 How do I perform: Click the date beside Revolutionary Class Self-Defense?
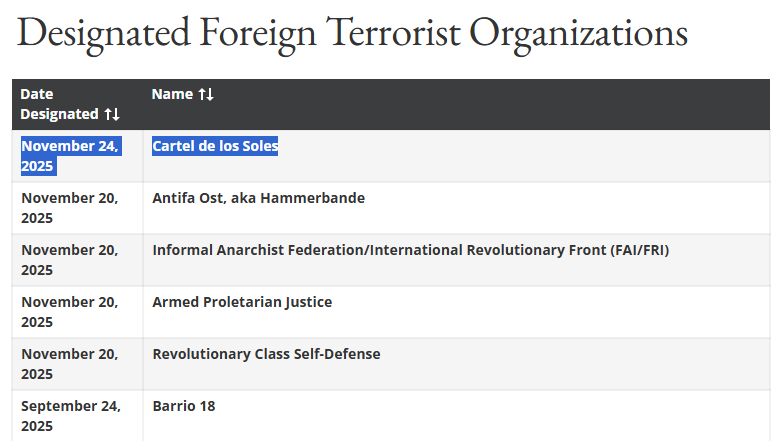[69, 364]
